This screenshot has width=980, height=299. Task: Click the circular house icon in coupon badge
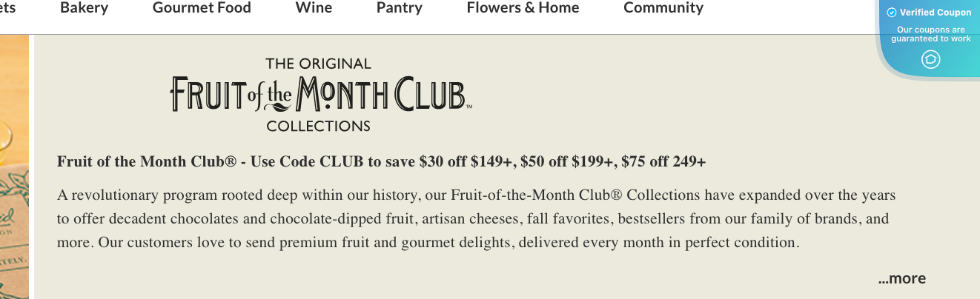(930, 59)
